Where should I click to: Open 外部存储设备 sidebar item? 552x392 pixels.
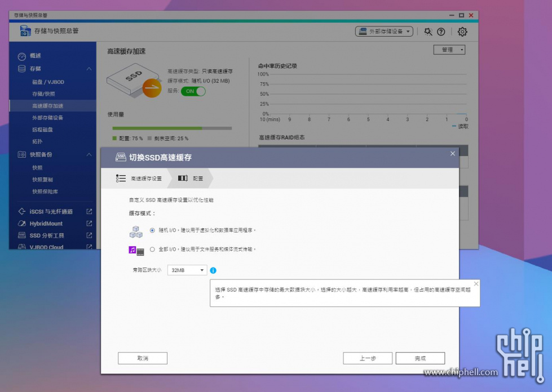47,118
